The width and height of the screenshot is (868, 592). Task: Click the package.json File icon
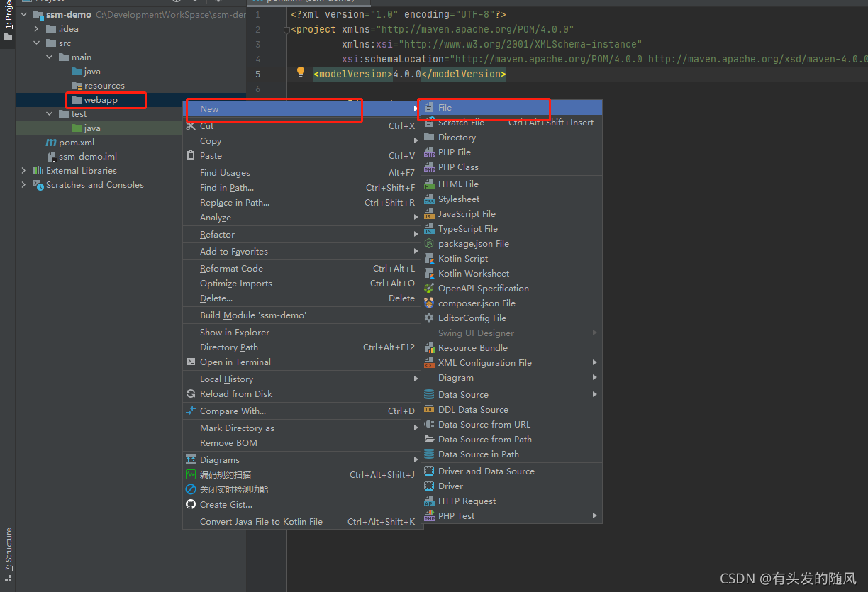(x=429, y=244)
